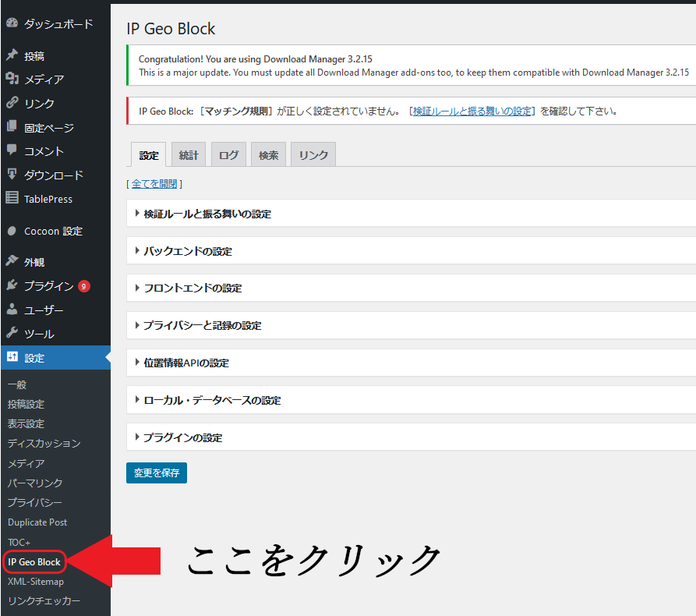The image size is (696, 616).
Task: Click the Cocoon 設定 circle icon
Action: [12, 231]
